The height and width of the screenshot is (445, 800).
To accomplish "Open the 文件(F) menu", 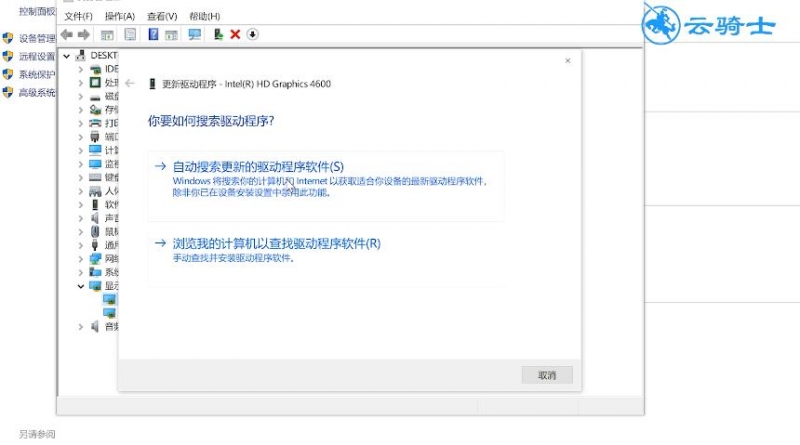I will pyautogui.click(x=79, y=16).
